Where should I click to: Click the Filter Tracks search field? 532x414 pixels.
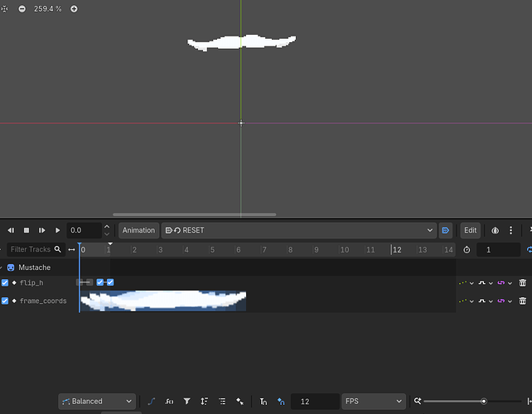(36, 249)
